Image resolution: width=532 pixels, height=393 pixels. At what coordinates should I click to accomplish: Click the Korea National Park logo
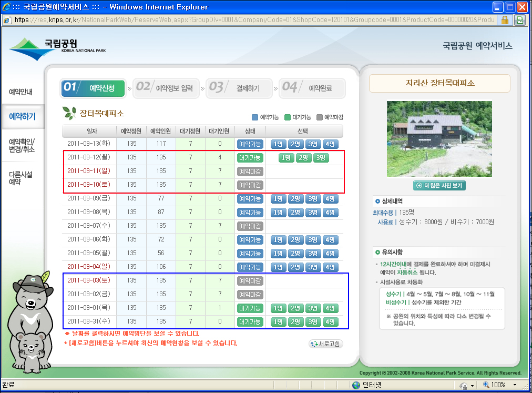[x=58, y=48]
